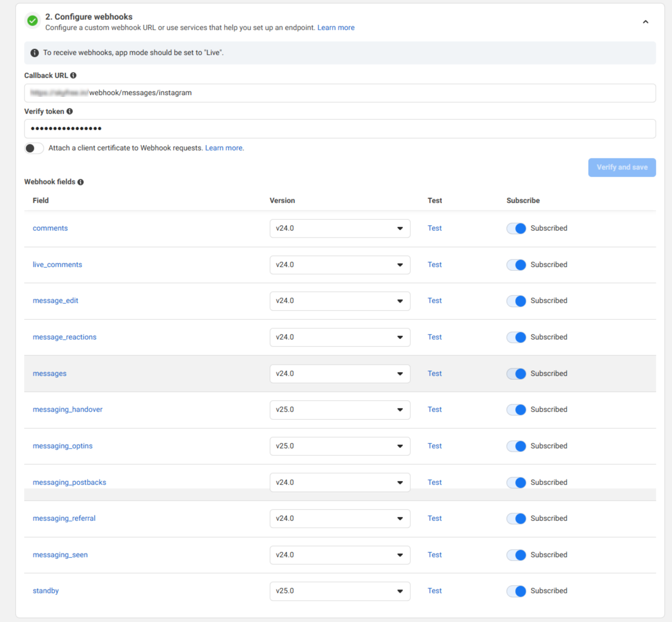Collapse the Configure webhooks section chevron
Image resolution: width=672 pixels, height=622 pixels.
(x=645, y=22)
